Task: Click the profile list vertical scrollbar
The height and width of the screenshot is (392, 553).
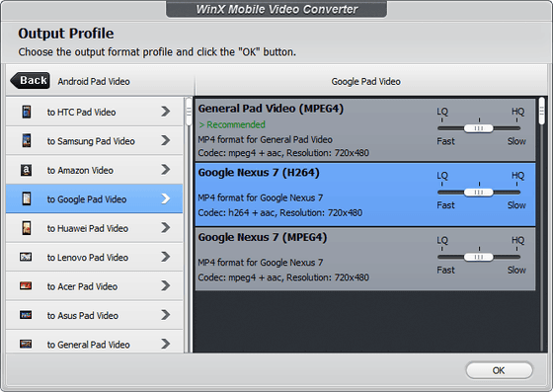Action: point(542,224)
